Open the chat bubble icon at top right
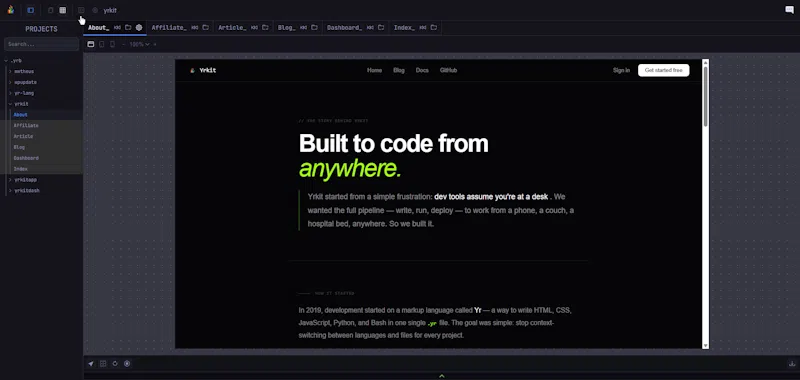 tap(789, 10)
